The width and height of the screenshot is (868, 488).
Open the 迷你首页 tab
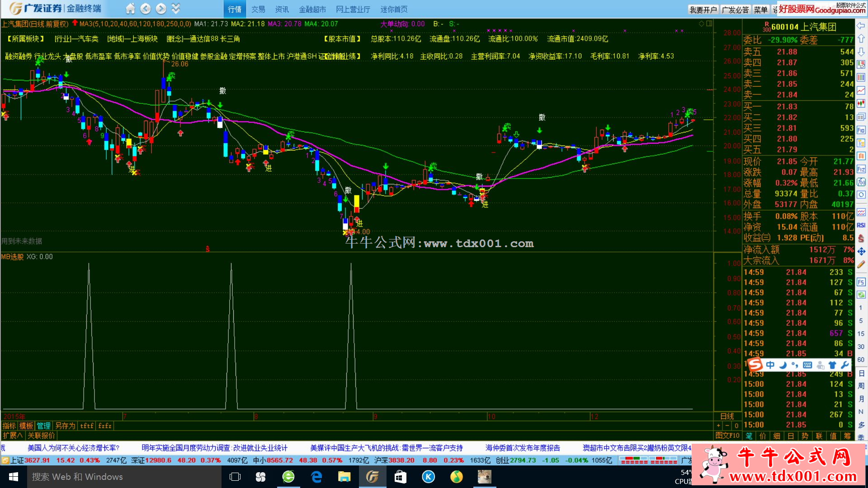(394, 9)
